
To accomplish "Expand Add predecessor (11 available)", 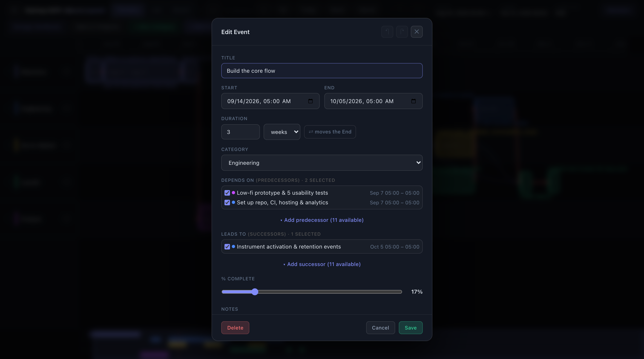I will (322, 220).
